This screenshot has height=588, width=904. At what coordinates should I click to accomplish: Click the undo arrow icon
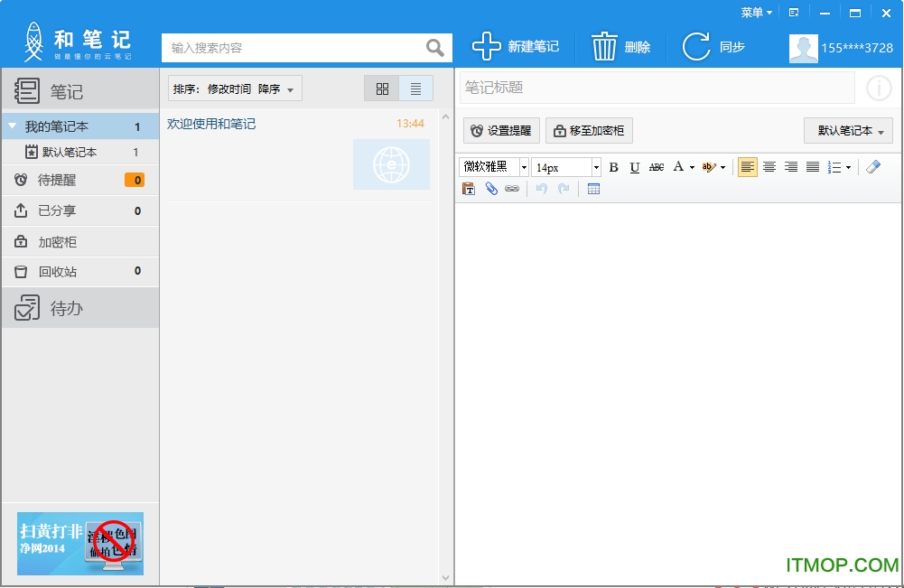coord(541,189)
